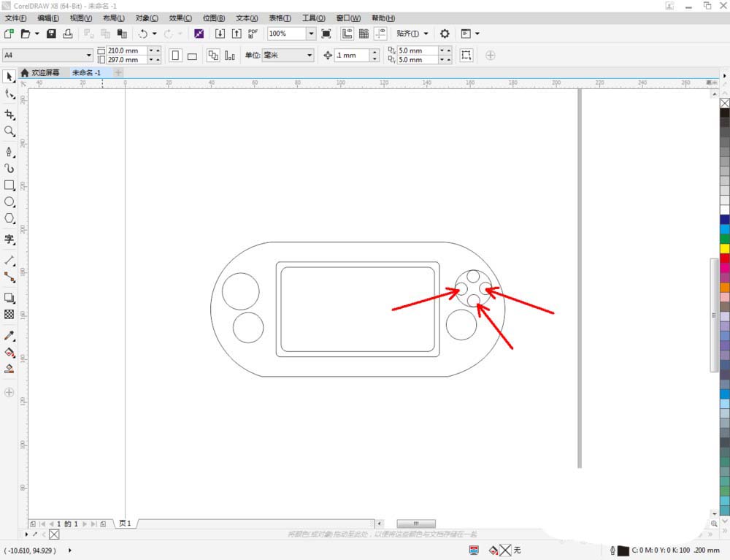The height and width of the screenshot is (560, 730).
Task: Toggle show guidelines button
Action: [380, 34]
